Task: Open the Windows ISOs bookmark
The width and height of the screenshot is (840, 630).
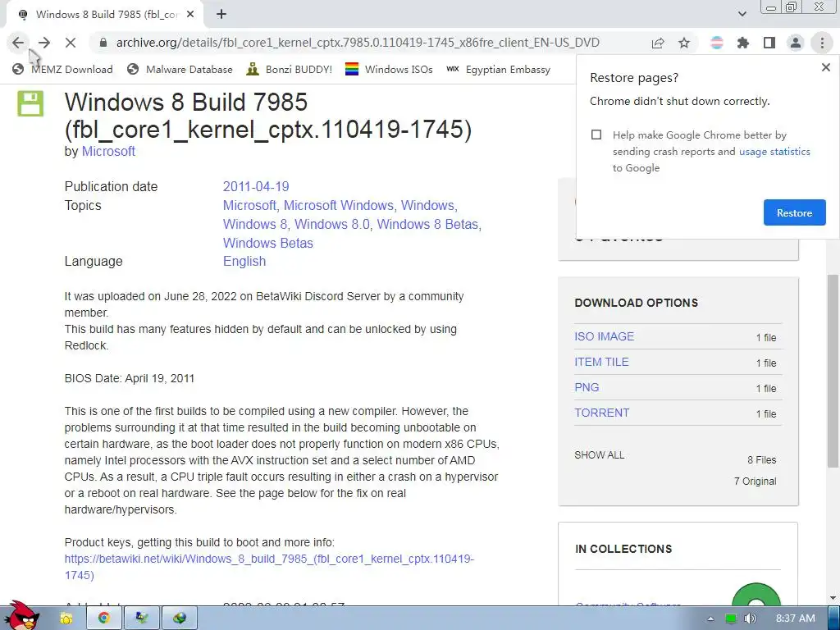Action: point(389,69)
